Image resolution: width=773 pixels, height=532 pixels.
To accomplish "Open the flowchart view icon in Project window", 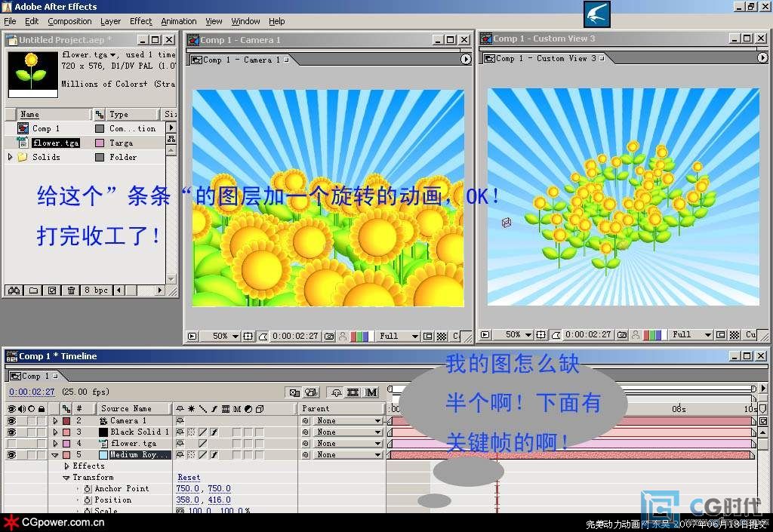I will [x=171, y=139].
